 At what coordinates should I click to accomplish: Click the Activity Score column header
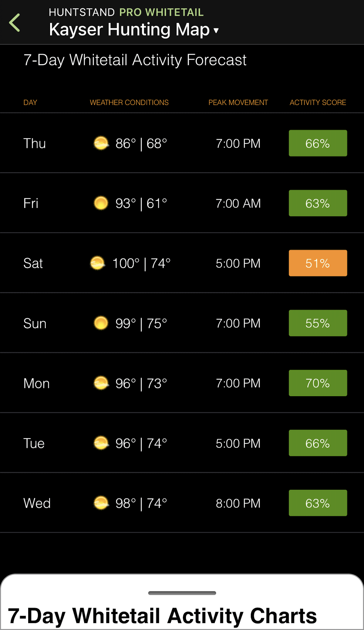click(x=318, y=102)
